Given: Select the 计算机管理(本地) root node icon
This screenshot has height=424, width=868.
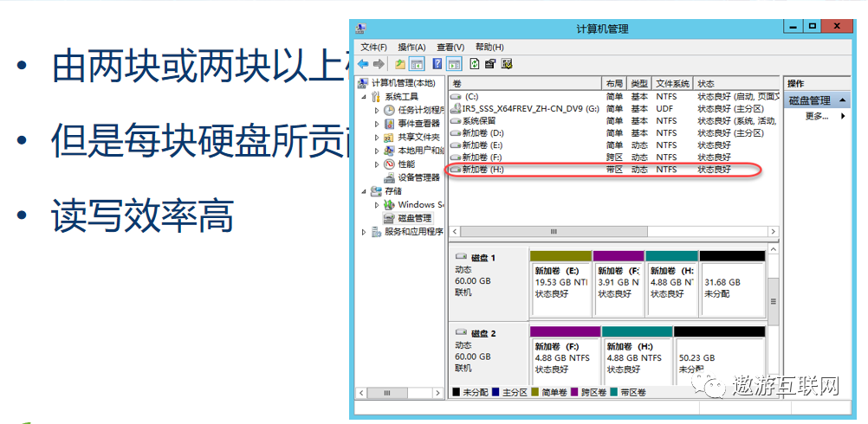Looking at the screenshot, I should click(363, 83).
